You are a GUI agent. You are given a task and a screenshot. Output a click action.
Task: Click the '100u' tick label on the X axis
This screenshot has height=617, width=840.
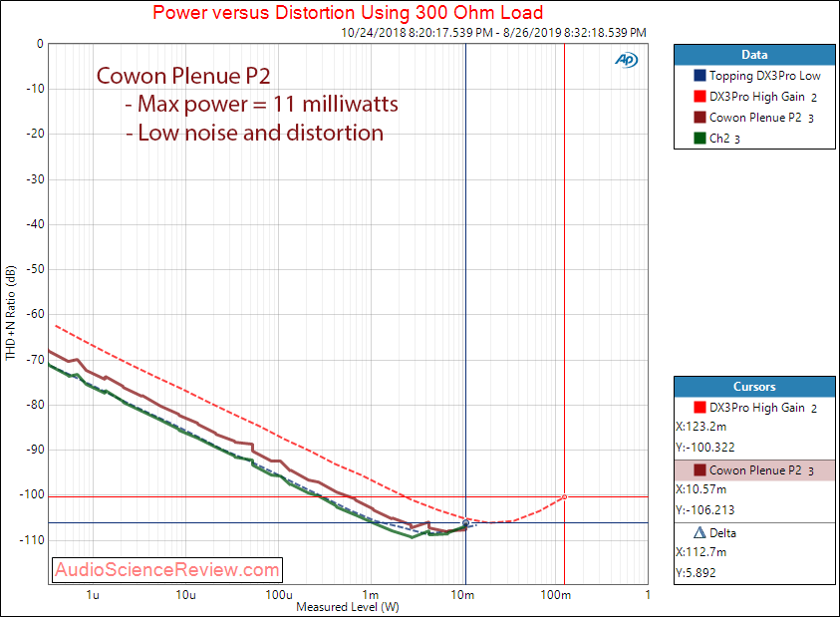(279, 594)
